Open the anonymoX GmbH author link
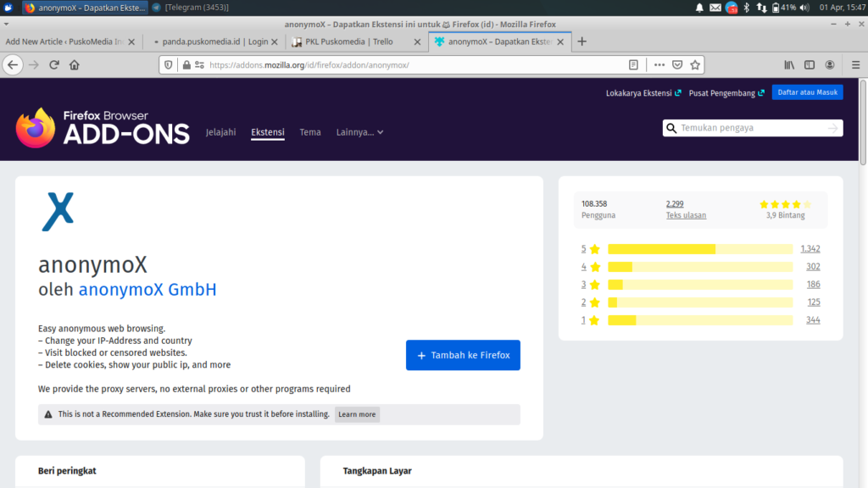The height and width of the screenshot is (488, 868). coord(147,290)
